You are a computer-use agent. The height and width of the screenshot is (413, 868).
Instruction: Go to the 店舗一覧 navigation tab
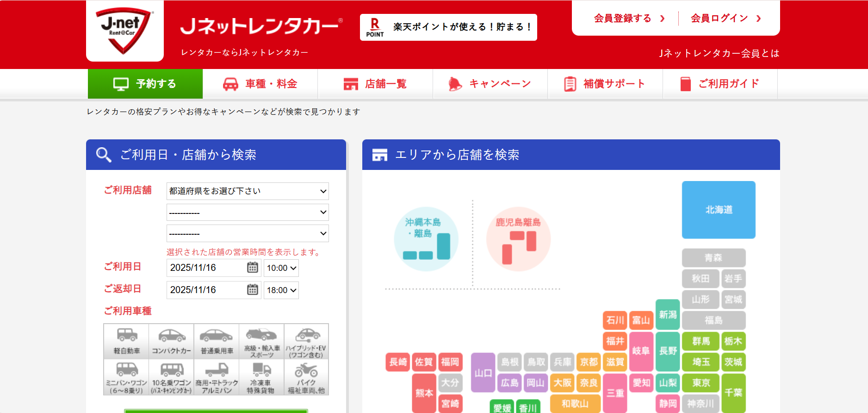pos(375,84)
